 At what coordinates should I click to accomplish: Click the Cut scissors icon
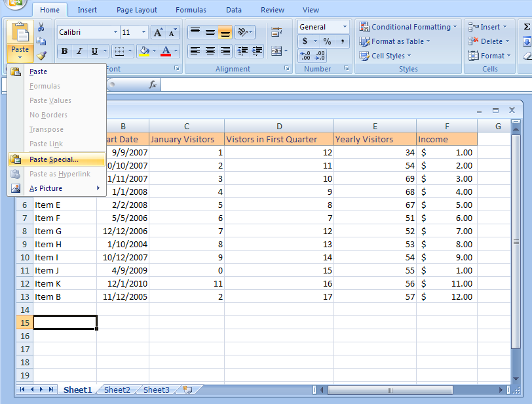41,27
